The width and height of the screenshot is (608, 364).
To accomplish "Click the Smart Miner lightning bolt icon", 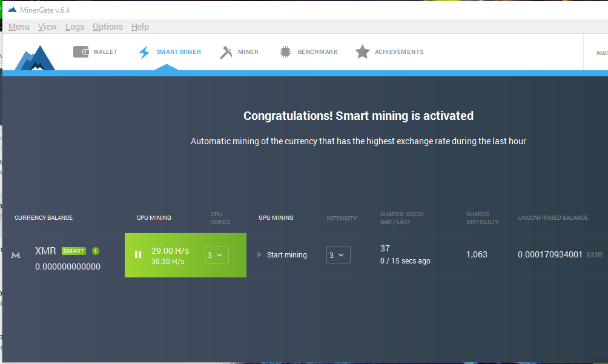I will click(x=144, y=52).
